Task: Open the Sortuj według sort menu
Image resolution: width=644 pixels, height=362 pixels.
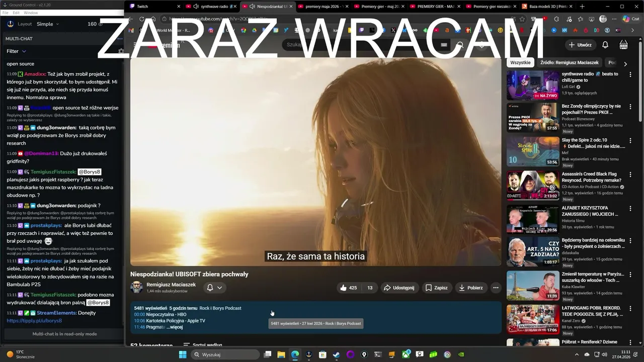Action: pos(202,345)
